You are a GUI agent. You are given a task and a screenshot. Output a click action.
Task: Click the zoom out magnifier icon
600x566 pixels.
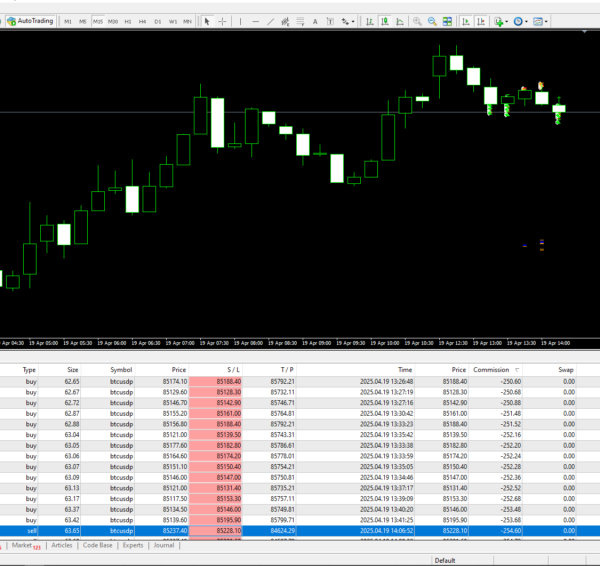click(x=432, y=20)
